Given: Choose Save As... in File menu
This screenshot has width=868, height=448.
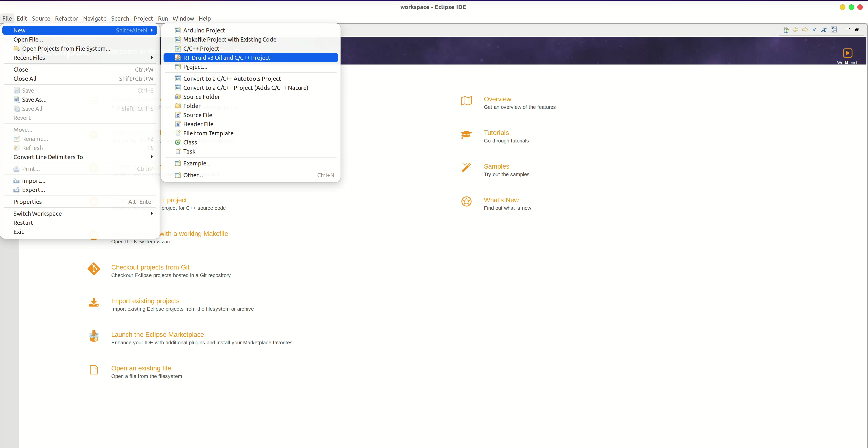Looking at the screenshot, I should (x=80, y=100).
